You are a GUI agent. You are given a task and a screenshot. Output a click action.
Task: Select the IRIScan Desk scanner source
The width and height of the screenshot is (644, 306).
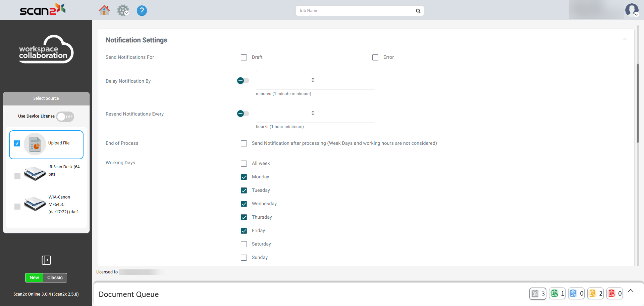point(17,176)
